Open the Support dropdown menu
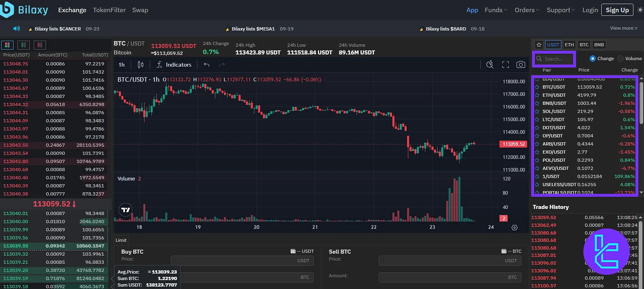 point(561,10)
